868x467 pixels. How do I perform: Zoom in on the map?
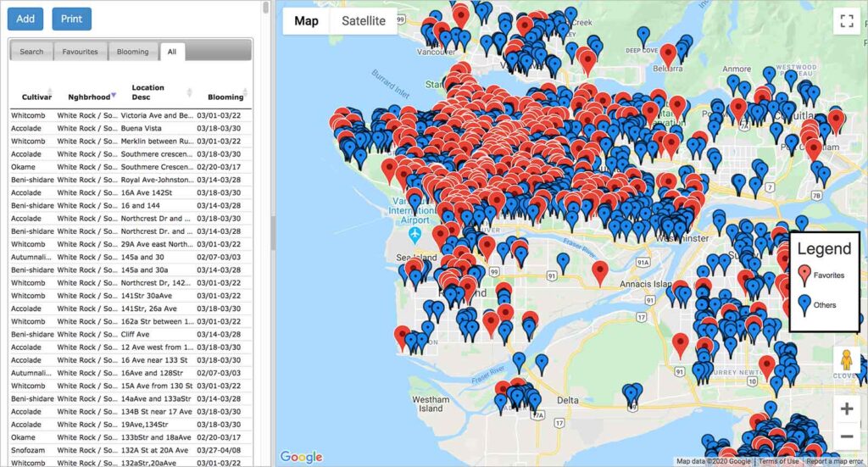coord(846,409)
